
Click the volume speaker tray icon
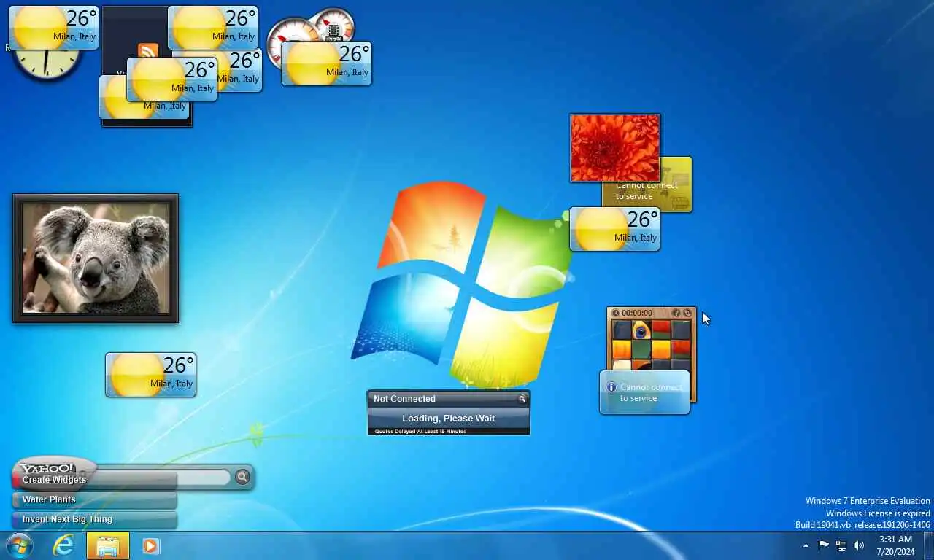pos(859,545)
